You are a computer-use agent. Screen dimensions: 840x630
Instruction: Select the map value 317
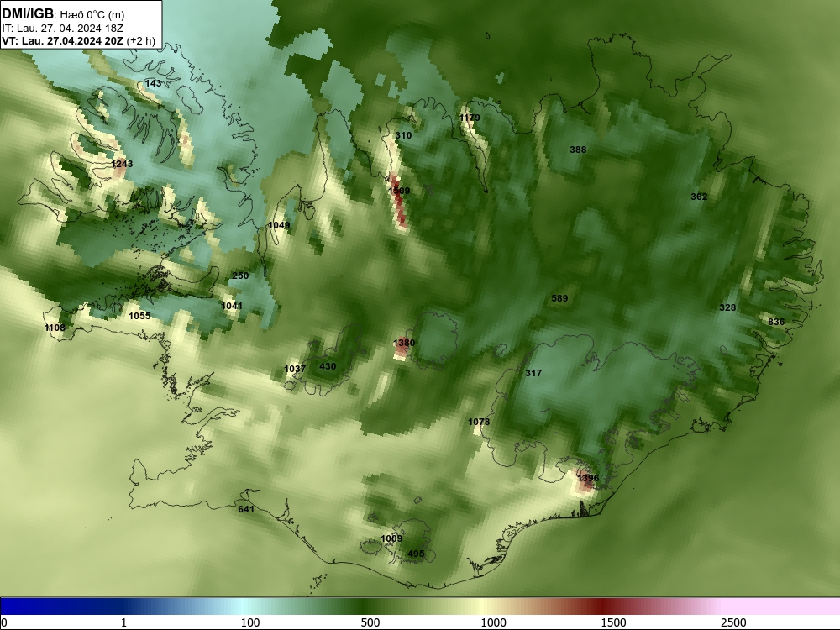pos(533,373)
